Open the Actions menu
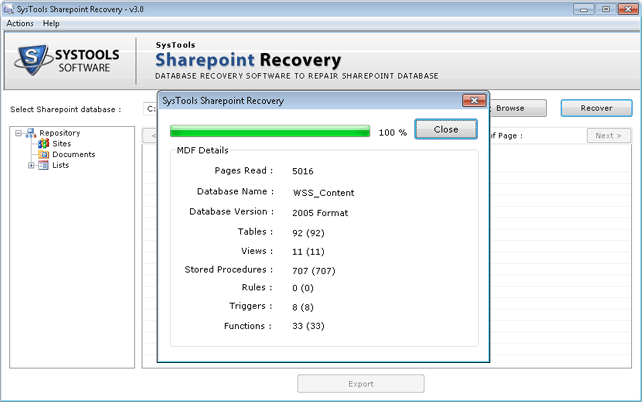The height and width of the screenshot is (402, 642). (20, 23)
